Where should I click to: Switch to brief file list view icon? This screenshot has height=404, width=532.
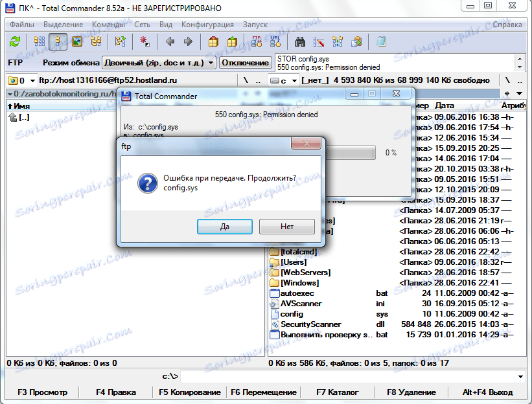pos(40,41)
